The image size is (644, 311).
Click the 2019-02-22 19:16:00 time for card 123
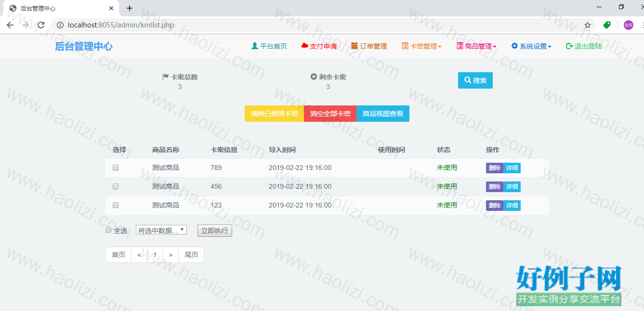(x=300, y=205)
